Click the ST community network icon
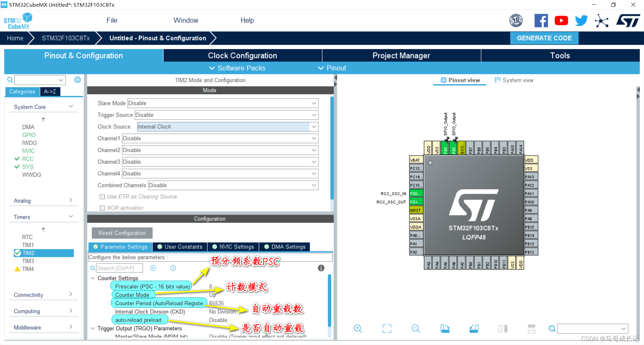This screenshot has height=345, width=644. (601, 21)
